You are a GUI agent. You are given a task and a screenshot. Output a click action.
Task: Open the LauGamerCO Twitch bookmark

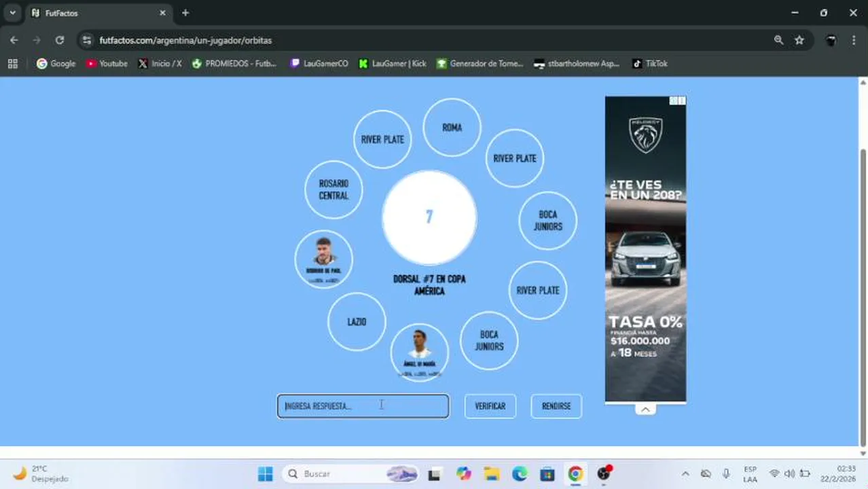319,63
